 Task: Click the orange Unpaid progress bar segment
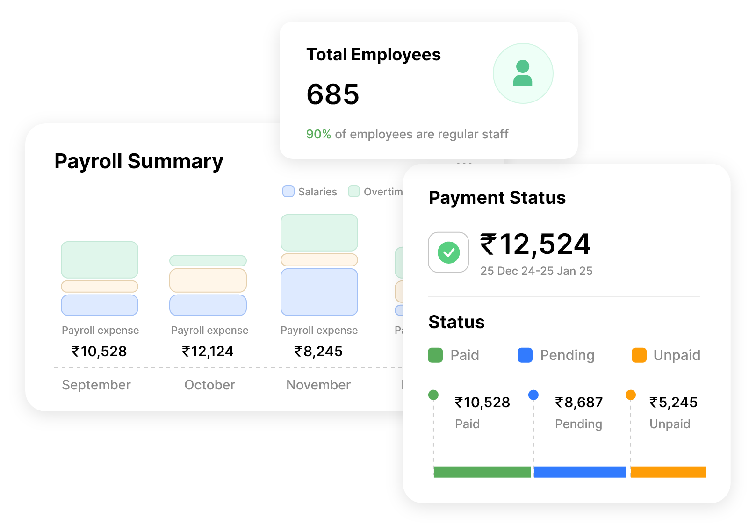(668, 472)
